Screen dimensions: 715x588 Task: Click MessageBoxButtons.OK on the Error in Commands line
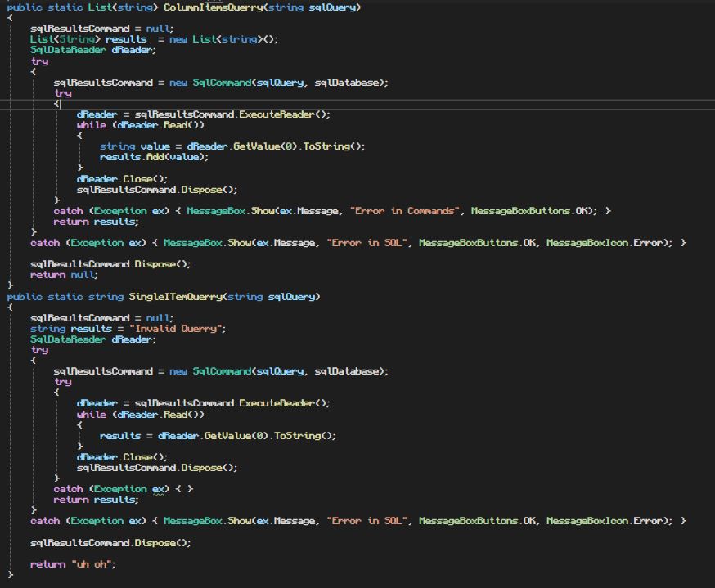tap(531, 211)
